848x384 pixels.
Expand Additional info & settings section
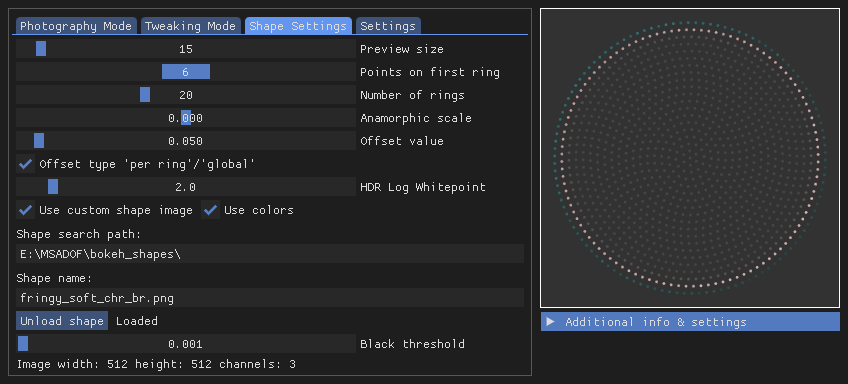[690, 322]
